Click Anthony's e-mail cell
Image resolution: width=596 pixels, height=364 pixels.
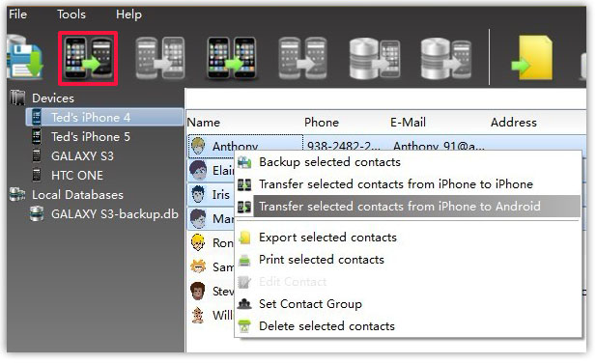tap(439, 146)
